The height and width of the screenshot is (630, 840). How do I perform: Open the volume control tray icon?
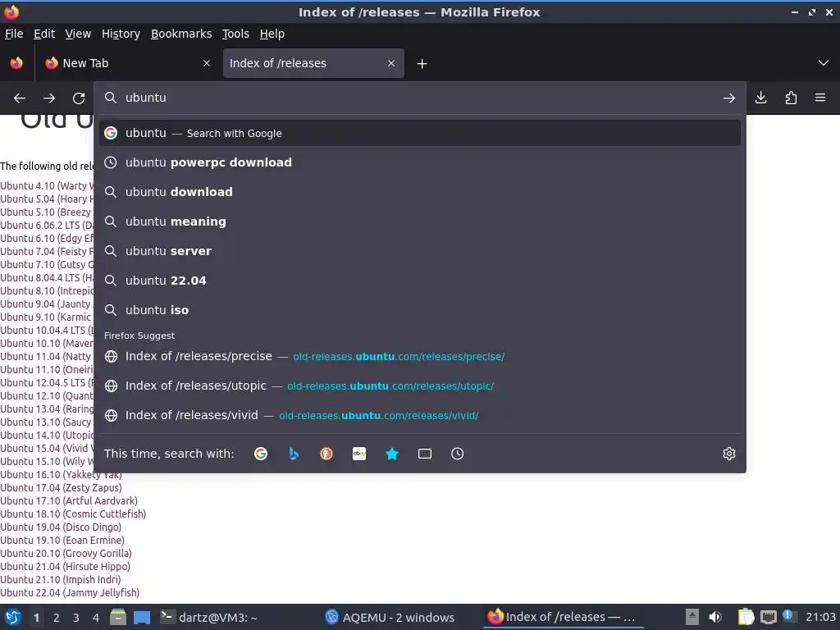click(715, 617)
